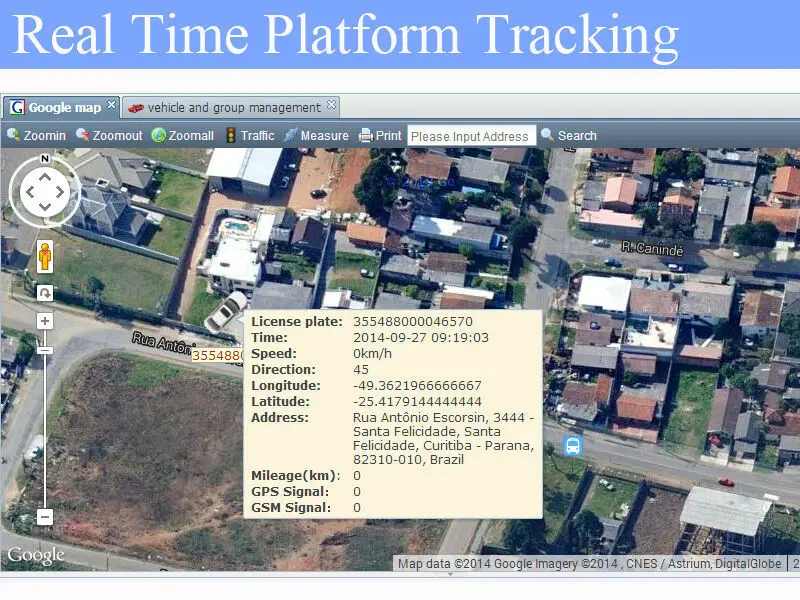This screenshot has width=800, height=600.
Task: Click the blue bus stop marker
Action: tap(572, 446)
